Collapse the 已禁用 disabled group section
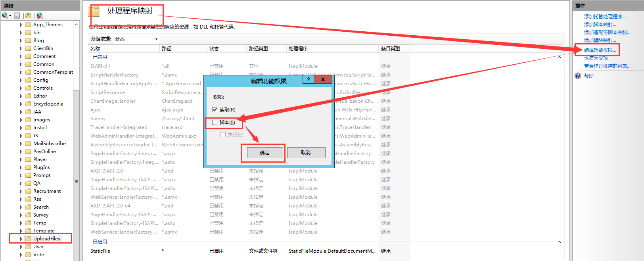The width and height of the screenshot is (644, 261). tap(559, 57)
